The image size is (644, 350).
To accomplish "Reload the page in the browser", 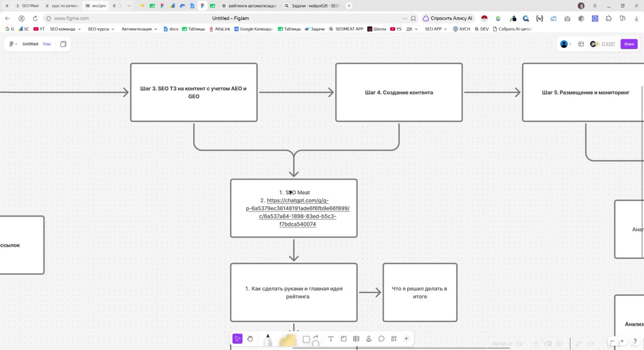I will click(35, 19).
